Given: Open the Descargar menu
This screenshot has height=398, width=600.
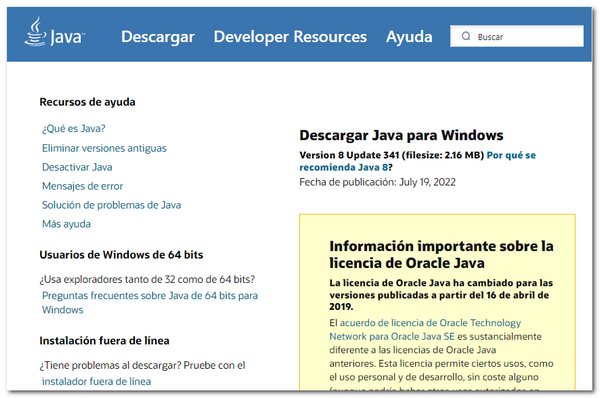Looking at the screenshot, I should tap(158, 37).
